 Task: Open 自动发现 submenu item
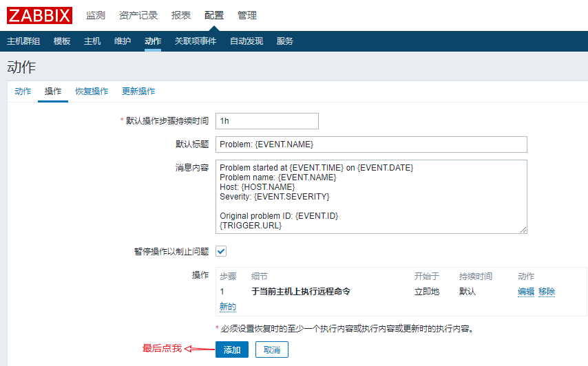[x=246, y=41]
